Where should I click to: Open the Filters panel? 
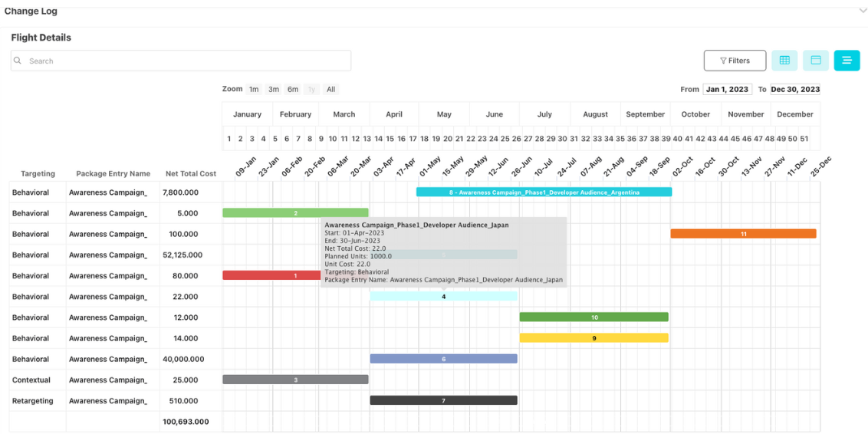pos(735,61)
